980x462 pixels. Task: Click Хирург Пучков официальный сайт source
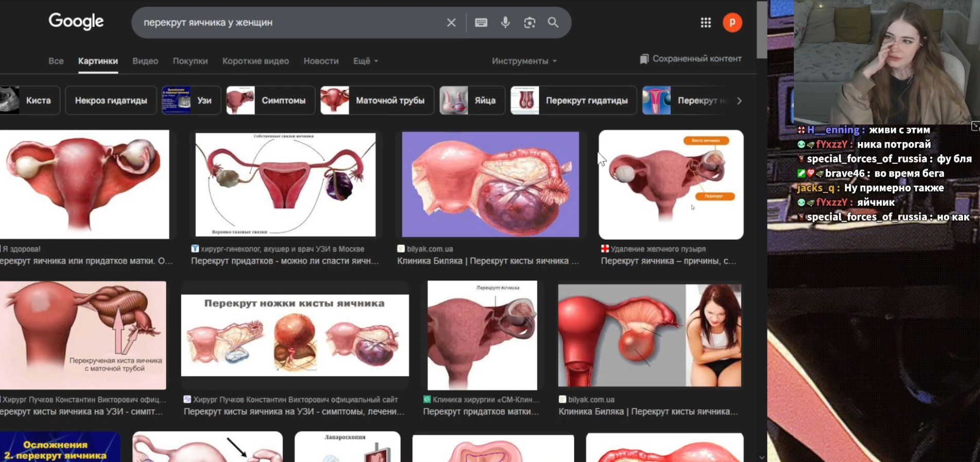pos(296,400)
